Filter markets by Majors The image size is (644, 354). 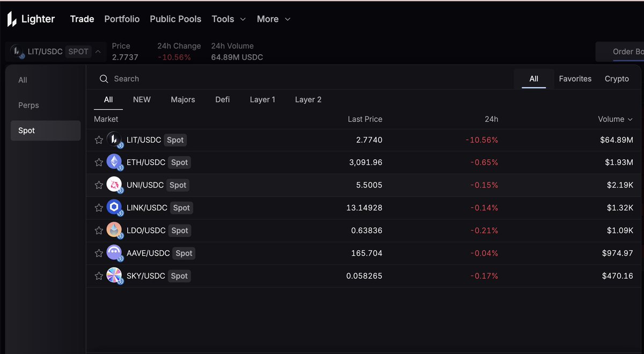click(x=183, y=99)
